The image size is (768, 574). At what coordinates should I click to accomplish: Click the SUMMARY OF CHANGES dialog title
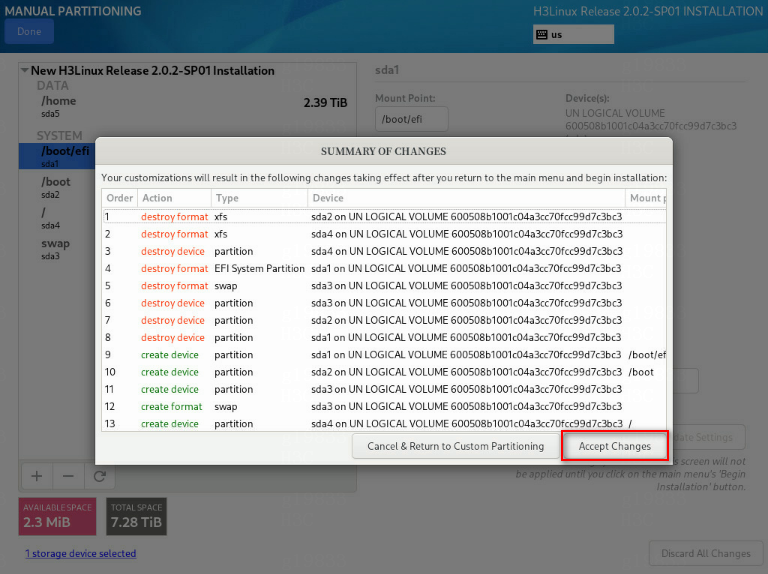(x=384, y=151)
